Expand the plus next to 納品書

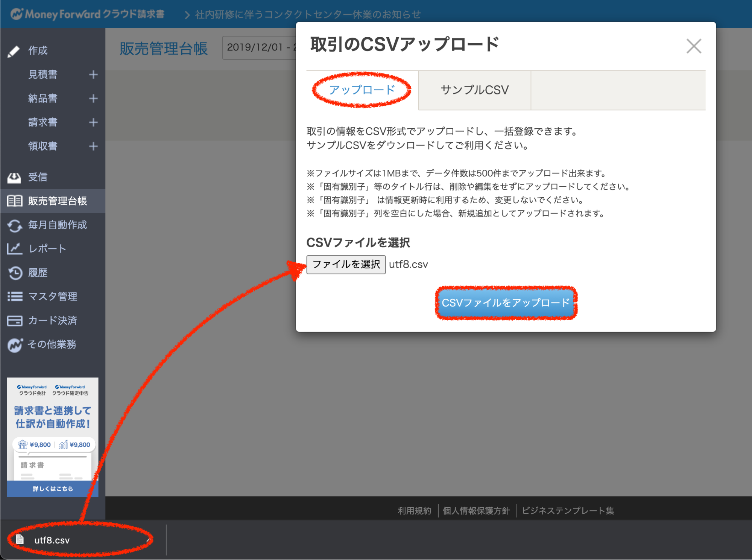pyautogui.click(x=93, y=99)
